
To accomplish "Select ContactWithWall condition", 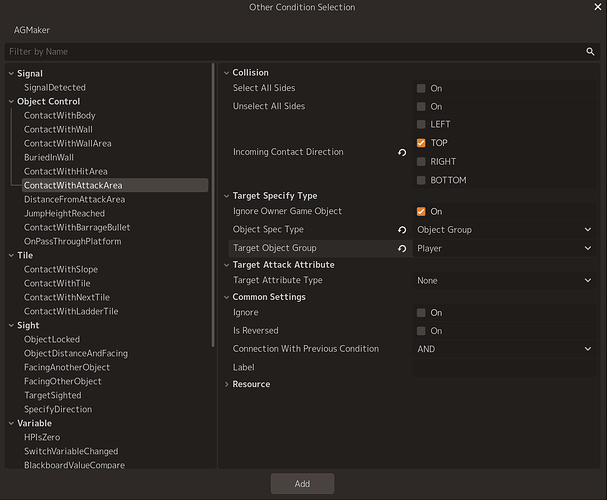I will (58, 129).
